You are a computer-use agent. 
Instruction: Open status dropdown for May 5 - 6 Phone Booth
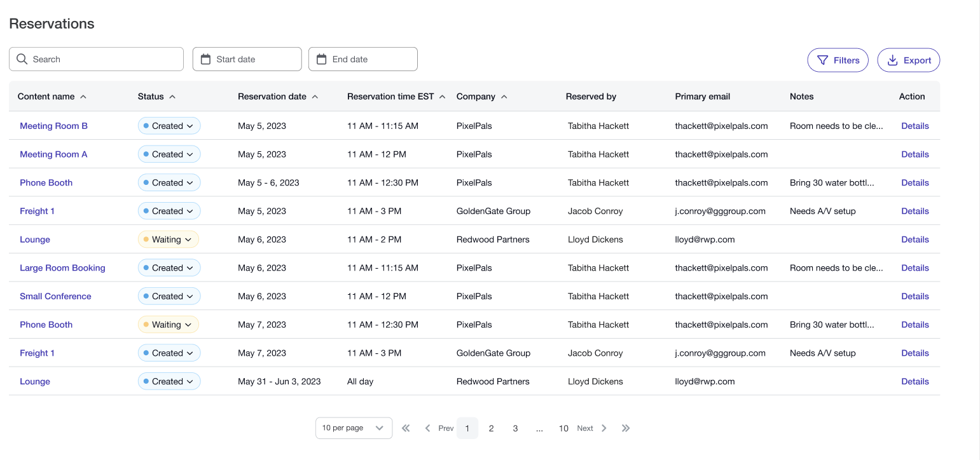169,182
